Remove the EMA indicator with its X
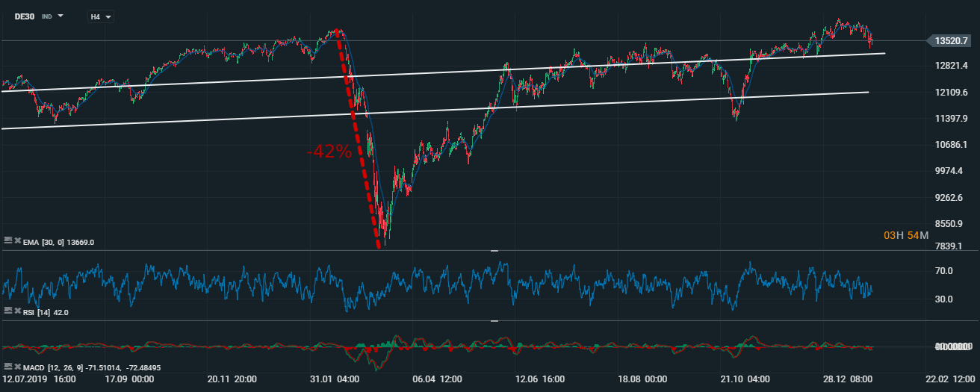The image size is (980, 392). pos(17,240)
